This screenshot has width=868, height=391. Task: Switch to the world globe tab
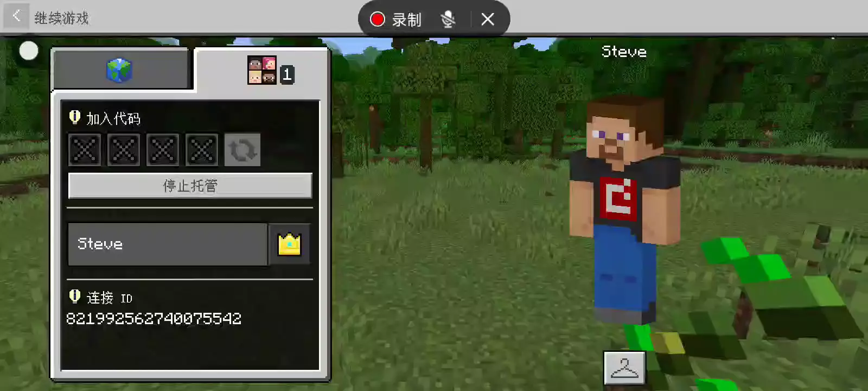[x=120, y=70]
